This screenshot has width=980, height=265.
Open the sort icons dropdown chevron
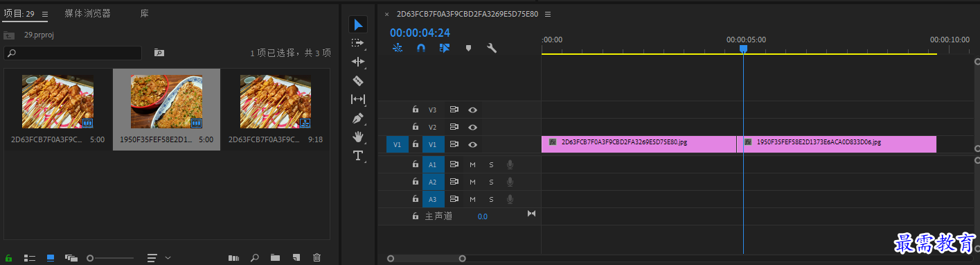point(168,257)
